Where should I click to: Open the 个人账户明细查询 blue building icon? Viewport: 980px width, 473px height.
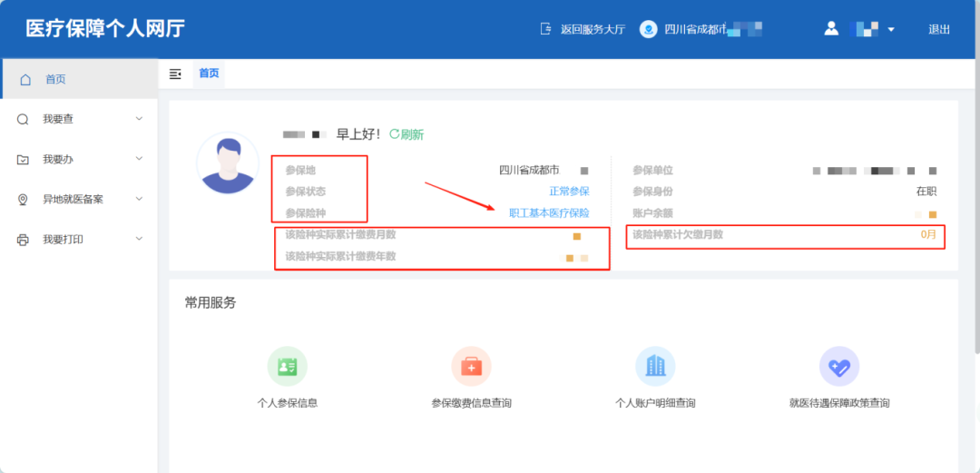(655, 367)
